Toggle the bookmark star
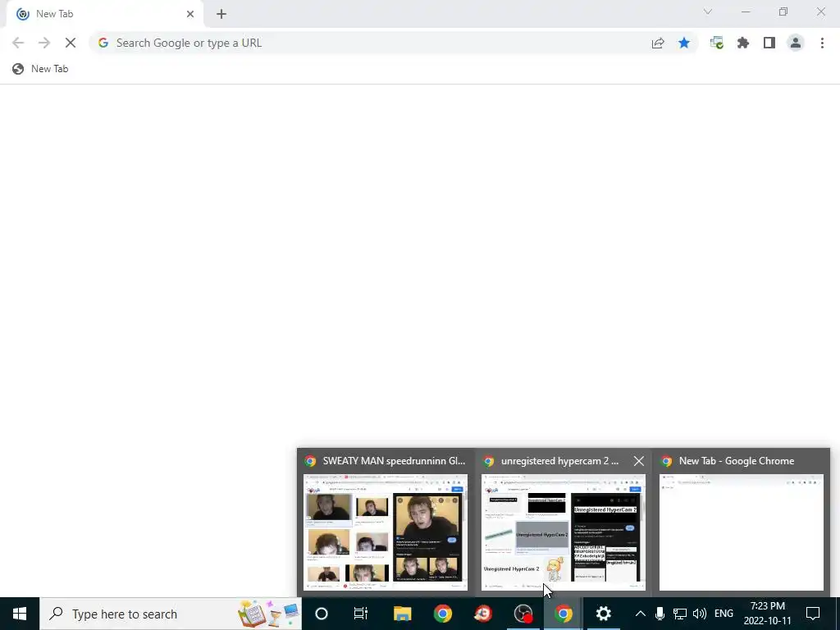The height and width of the screenshot is (630, 840). pos(684,43)
